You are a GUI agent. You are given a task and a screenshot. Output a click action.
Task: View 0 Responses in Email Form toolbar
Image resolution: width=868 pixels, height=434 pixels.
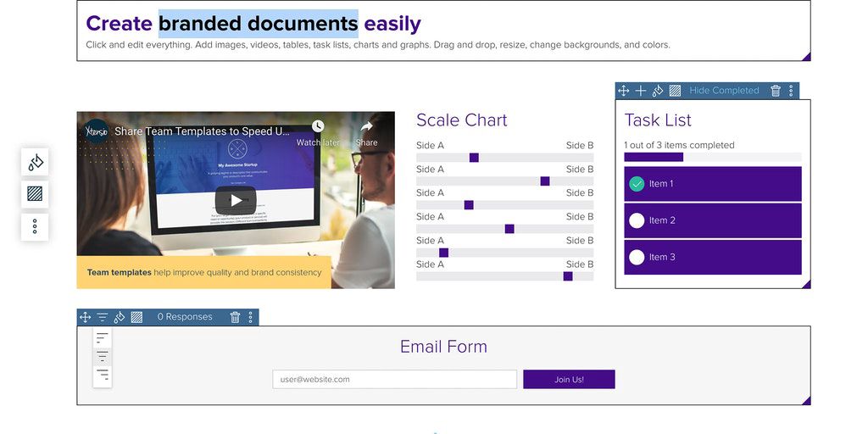click(x=185, y=317)
